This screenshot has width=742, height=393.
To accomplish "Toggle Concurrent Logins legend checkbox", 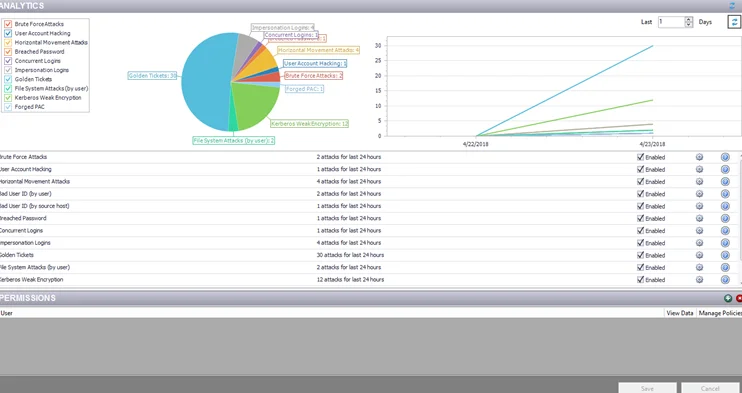I will (8, 61).
